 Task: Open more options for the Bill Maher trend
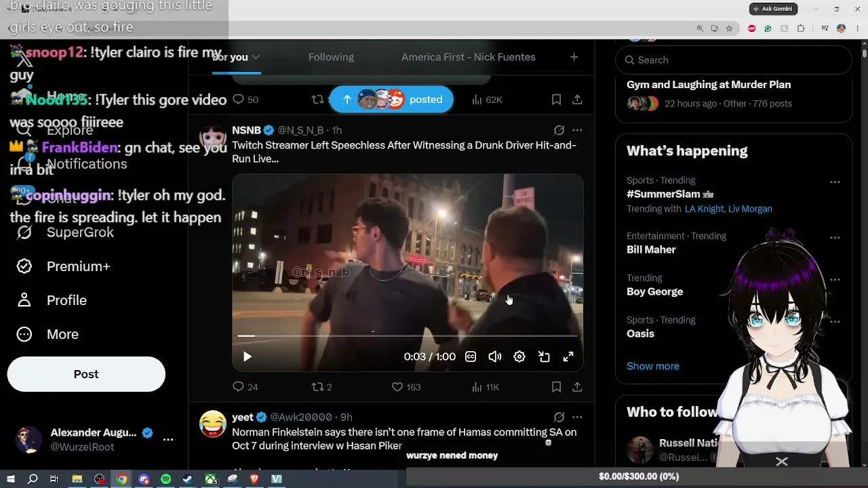(835, 237)
